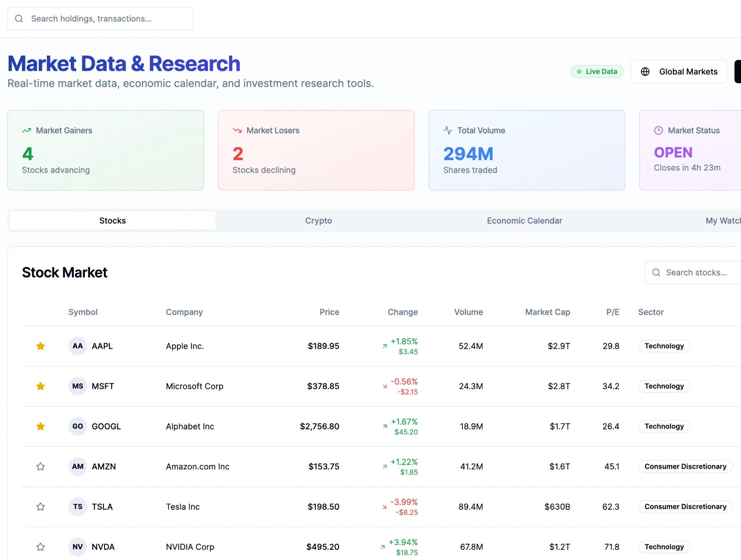Viewport: 741px width, 560px height.
Task: Click the TS avatar badge for TSLA
Action: 77,507
